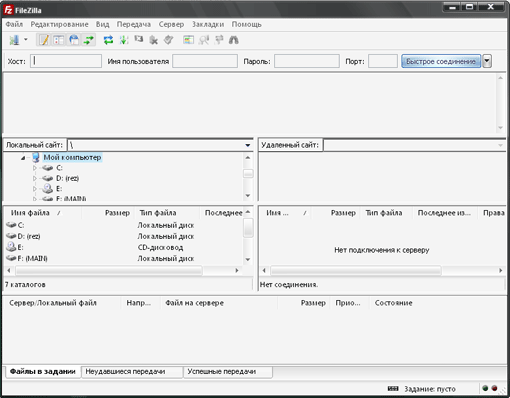
Task: Select Мой компьютер in local tree
Action: tap(72, 157)
